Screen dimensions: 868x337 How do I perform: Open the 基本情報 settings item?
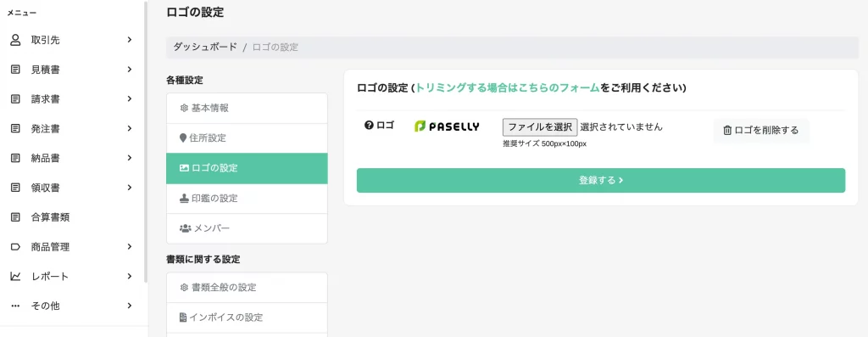point(247,108)
